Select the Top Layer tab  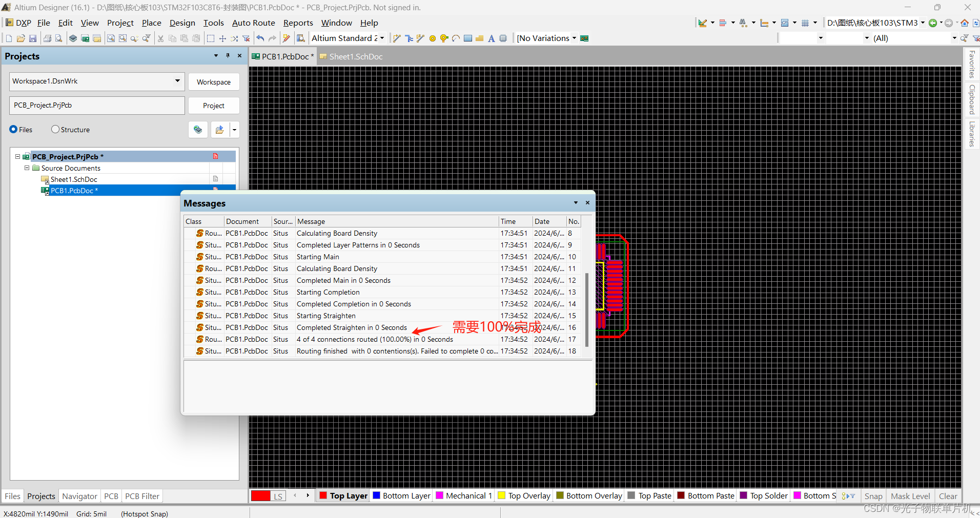pos(343,495)
